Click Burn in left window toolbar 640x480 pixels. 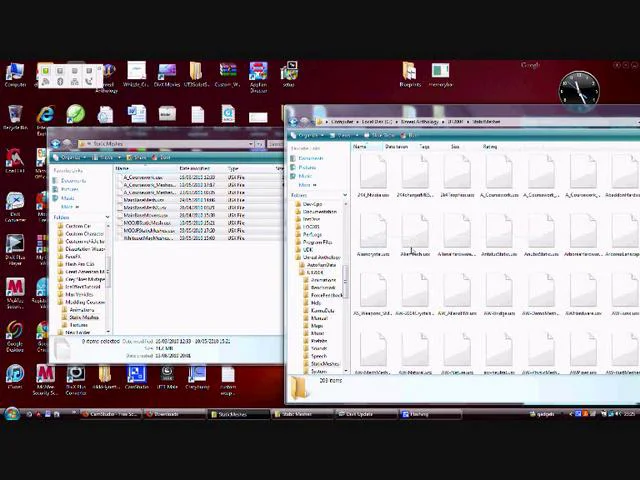(161, 158)
